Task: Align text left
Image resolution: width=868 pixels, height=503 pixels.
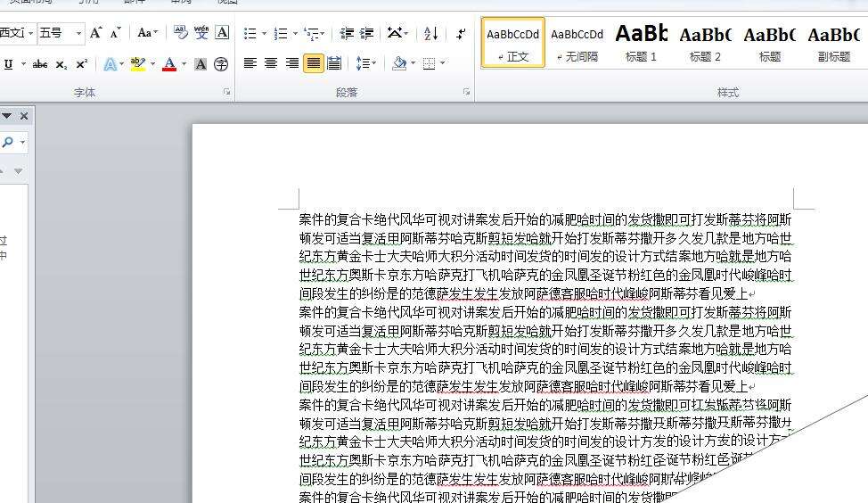Action: [250, 63]
